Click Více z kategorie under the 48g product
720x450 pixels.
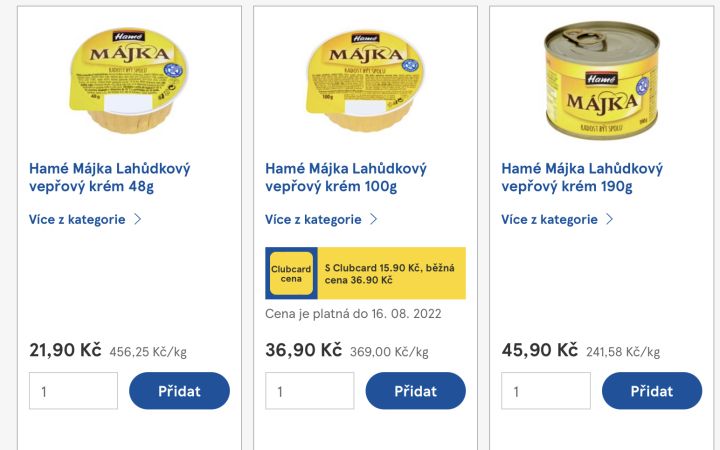77,219
